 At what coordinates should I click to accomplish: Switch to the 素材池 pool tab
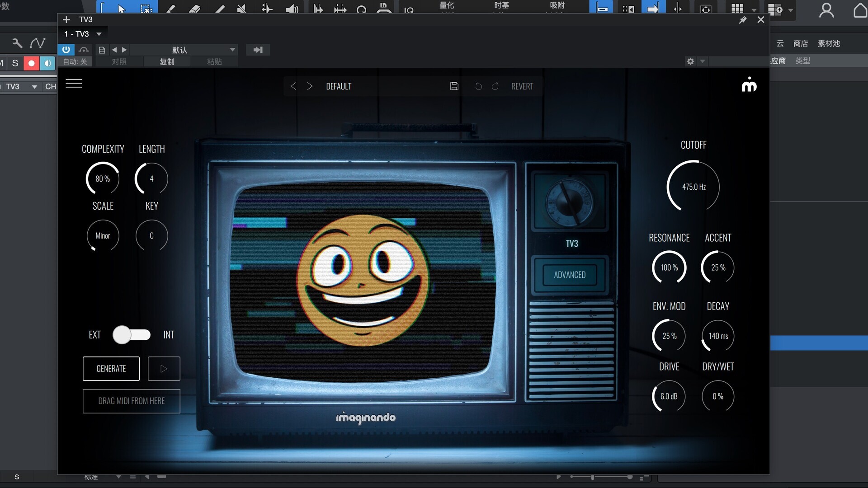[x=829, y=43]
